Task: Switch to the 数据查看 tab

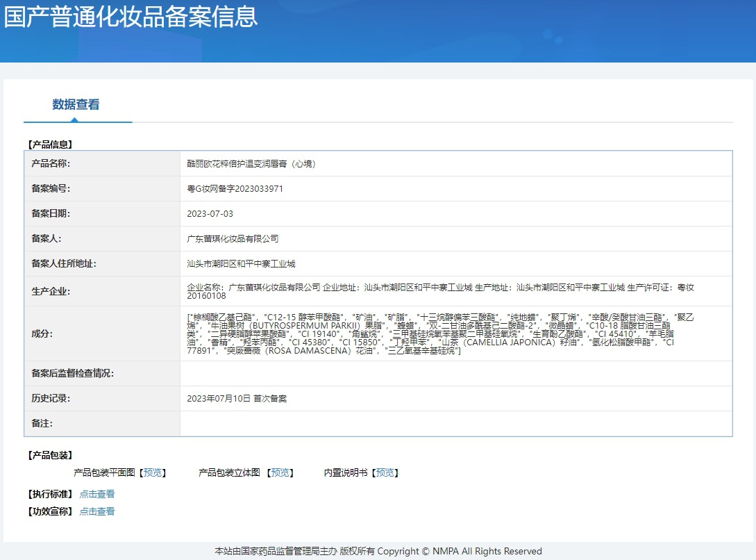Action: [76, 105]
